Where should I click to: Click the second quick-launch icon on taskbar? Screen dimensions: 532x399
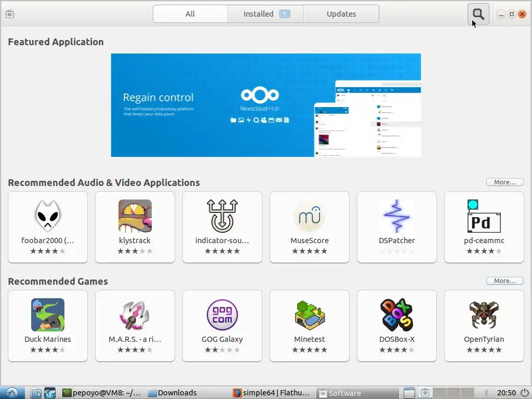coord(49,393)
